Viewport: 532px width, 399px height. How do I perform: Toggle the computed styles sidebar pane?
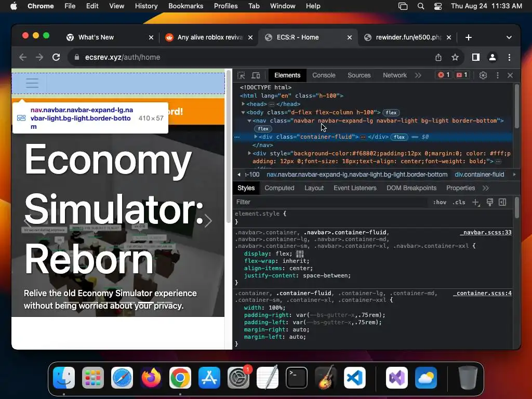tap(502, 202)
